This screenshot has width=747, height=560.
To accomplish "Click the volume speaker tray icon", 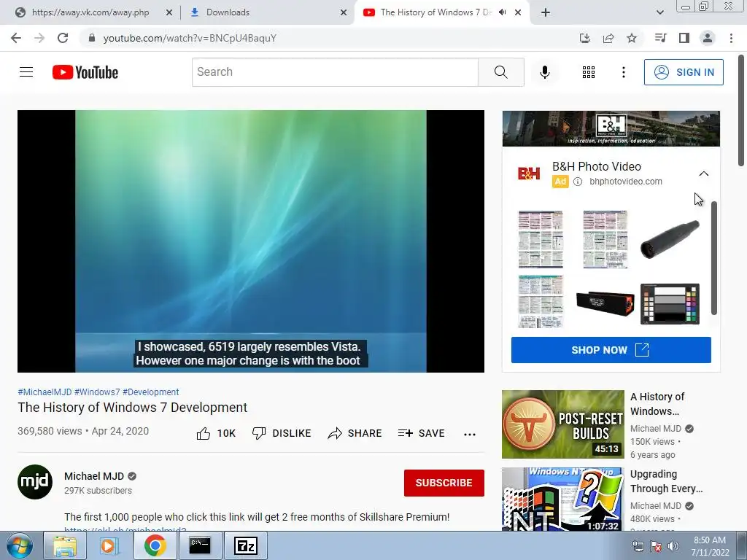I will (673, 546).
